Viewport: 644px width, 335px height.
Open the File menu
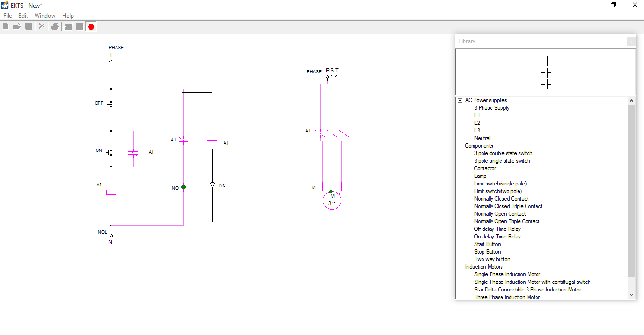pyautogui.click(x=8, y=15)
